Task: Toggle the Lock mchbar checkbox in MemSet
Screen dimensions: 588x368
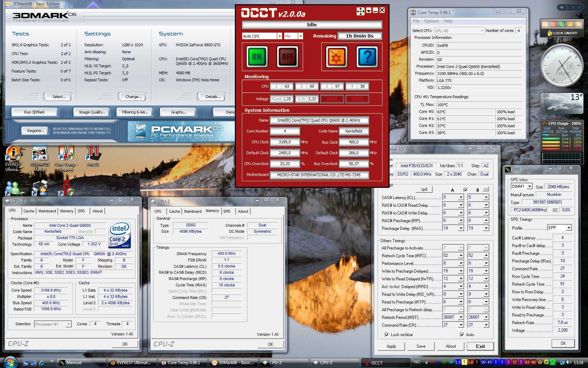Action: pyautogui.click(x=386, y=335)
